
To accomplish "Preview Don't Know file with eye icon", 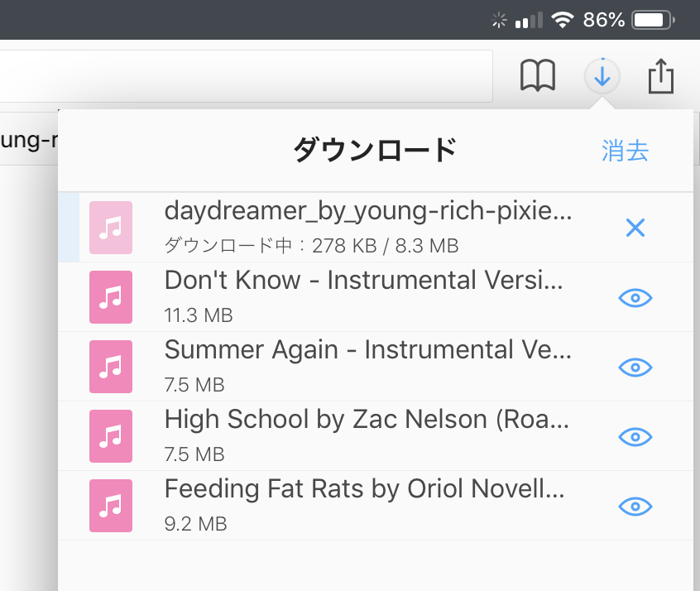I will point(635,298).
